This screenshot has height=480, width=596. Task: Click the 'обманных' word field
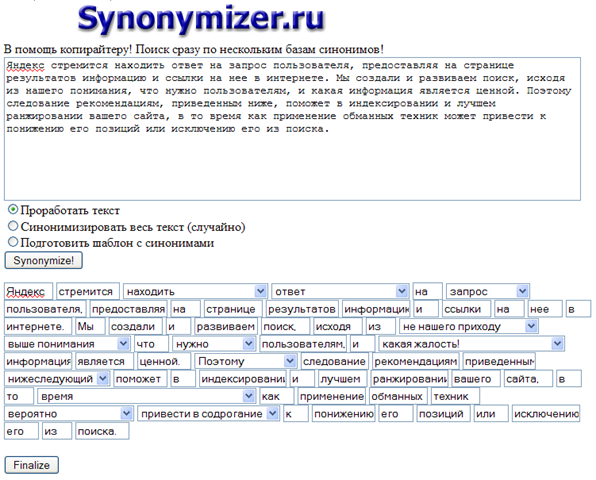[x=398, y=396]
